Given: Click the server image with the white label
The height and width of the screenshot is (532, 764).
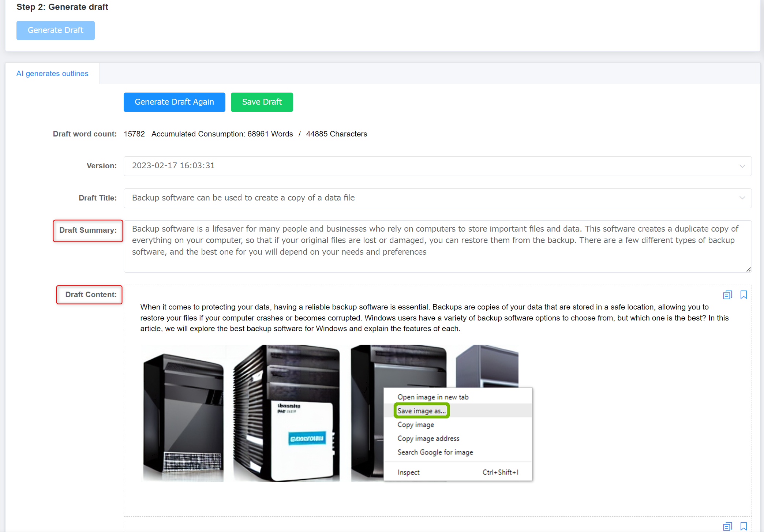Looking at the screenshot, I should [x=286, y=413].
